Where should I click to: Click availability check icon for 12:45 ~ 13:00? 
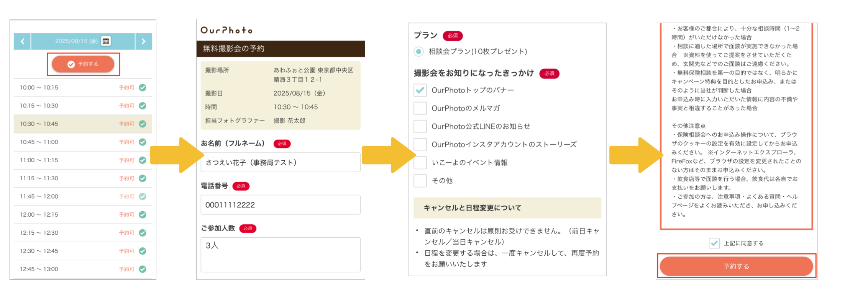[143, 269]
